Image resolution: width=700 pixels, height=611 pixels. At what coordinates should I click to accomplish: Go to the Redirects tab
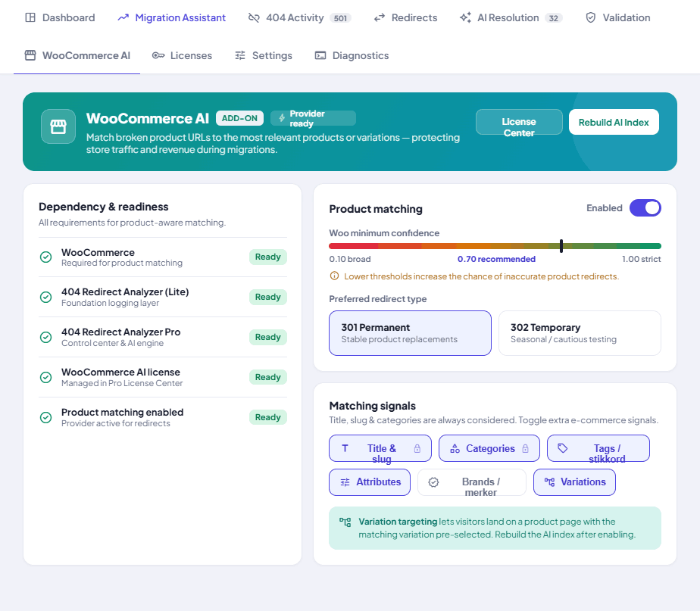coord(405,18)
